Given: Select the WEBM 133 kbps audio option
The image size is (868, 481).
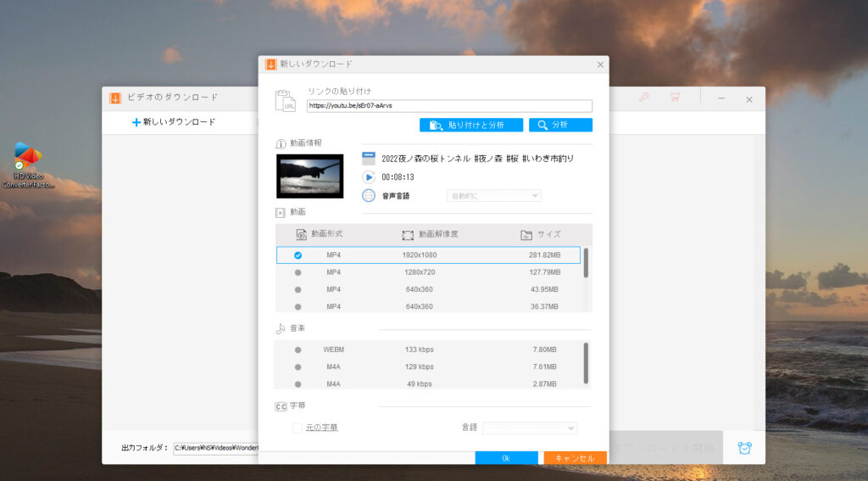Looking at the screenshot, I should coord(298,350).
